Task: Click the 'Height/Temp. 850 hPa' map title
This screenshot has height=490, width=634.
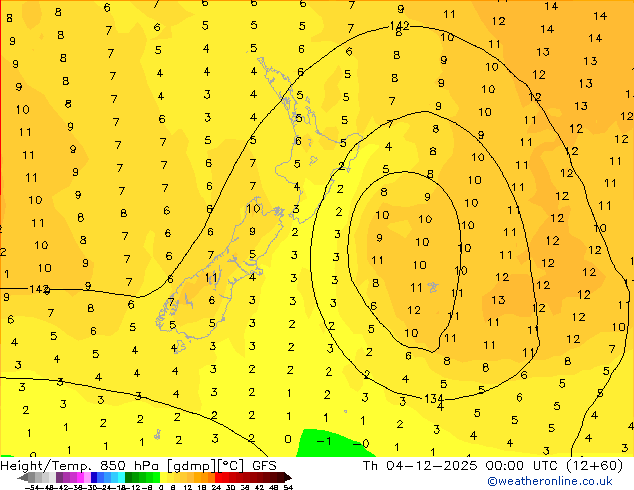Action: coord(81,466)
